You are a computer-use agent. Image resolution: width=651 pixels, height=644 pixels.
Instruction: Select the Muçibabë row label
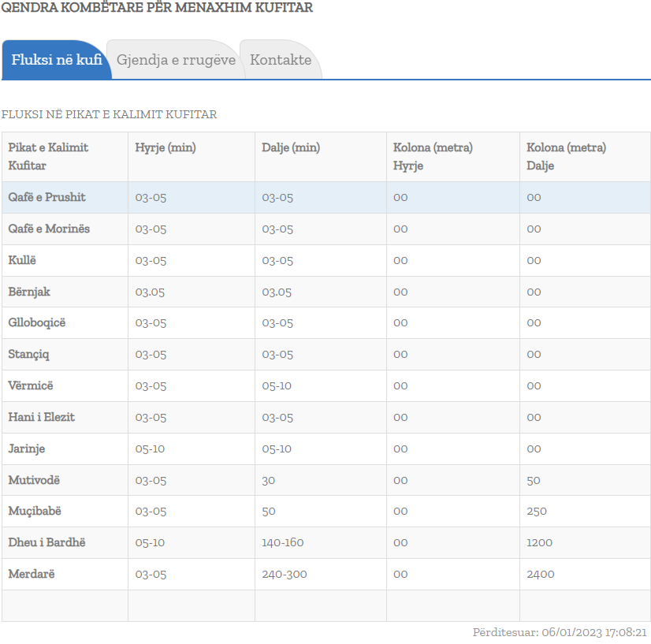coord(35,511)
